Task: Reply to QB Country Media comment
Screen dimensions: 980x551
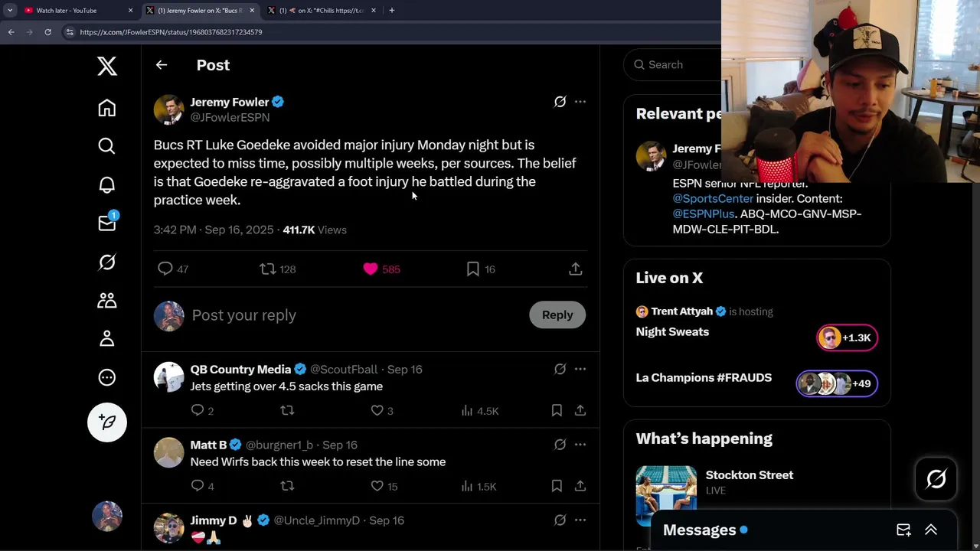Action: (202, 411)
